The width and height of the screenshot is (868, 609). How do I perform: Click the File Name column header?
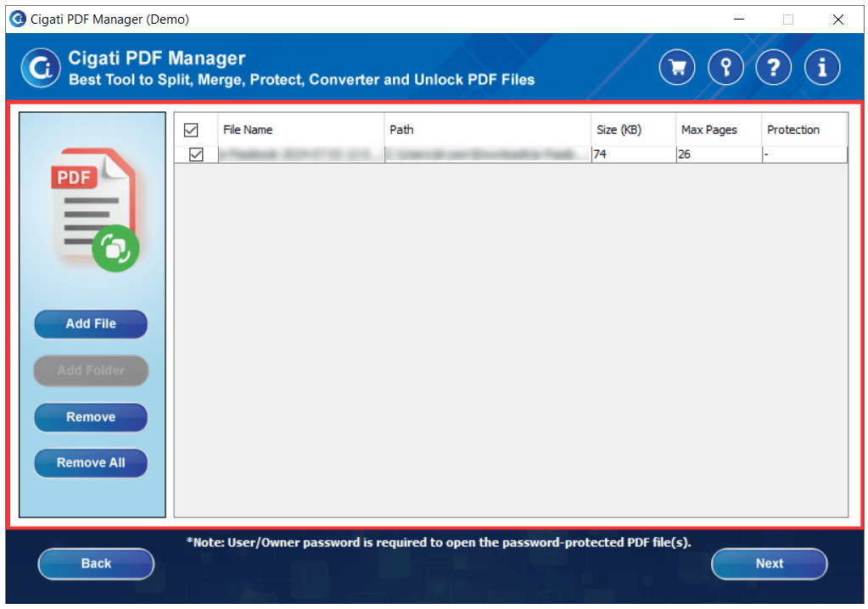coord(301,130)
